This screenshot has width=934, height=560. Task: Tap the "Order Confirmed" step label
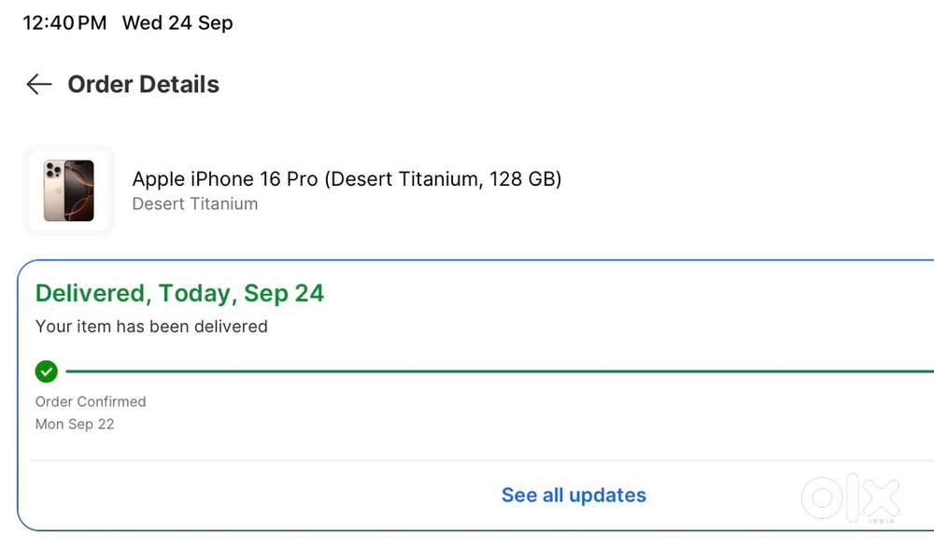click(91, 401)
